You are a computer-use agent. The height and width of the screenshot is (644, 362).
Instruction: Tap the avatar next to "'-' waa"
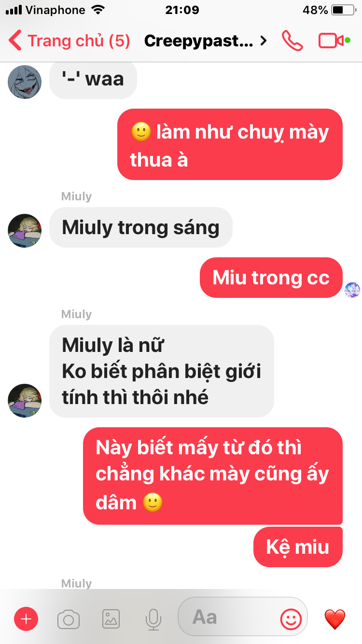25,82
